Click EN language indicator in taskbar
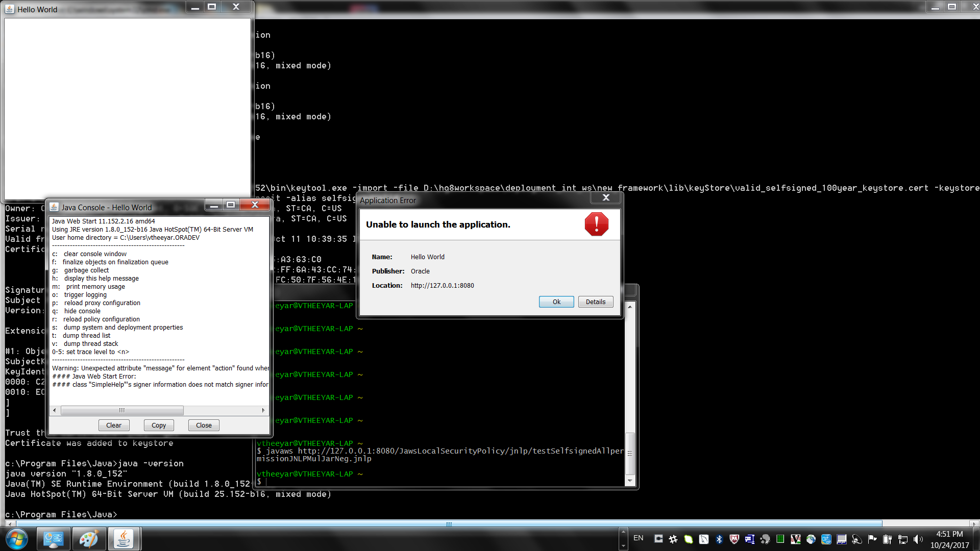The height and width of the screenshot is (551, 980). [638, 538]
